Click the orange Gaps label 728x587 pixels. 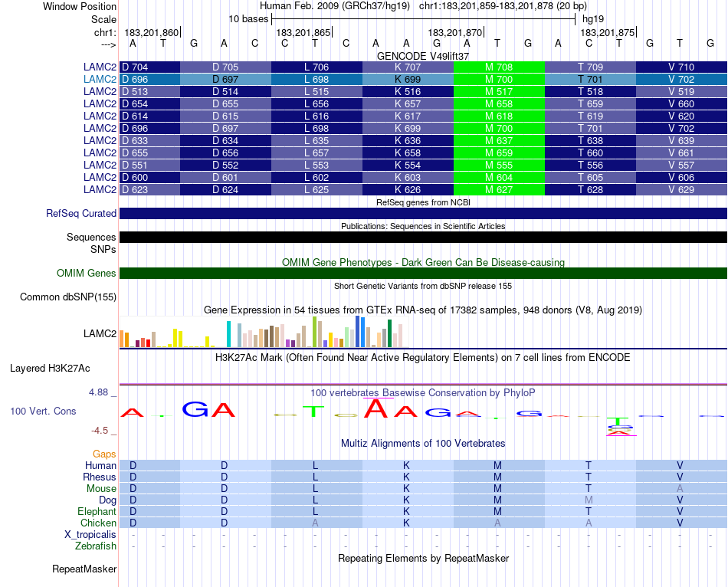point(104,454)
